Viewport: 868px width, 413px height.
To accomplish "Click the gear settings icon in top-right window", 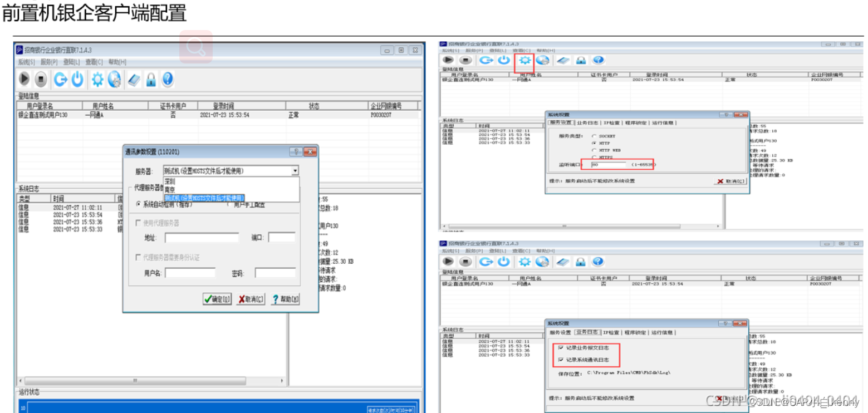I will point(524,60).
